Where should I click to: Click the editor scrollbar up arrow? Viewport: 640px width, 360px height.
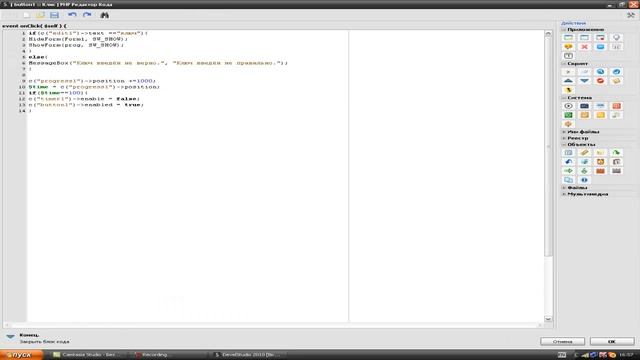548,34
